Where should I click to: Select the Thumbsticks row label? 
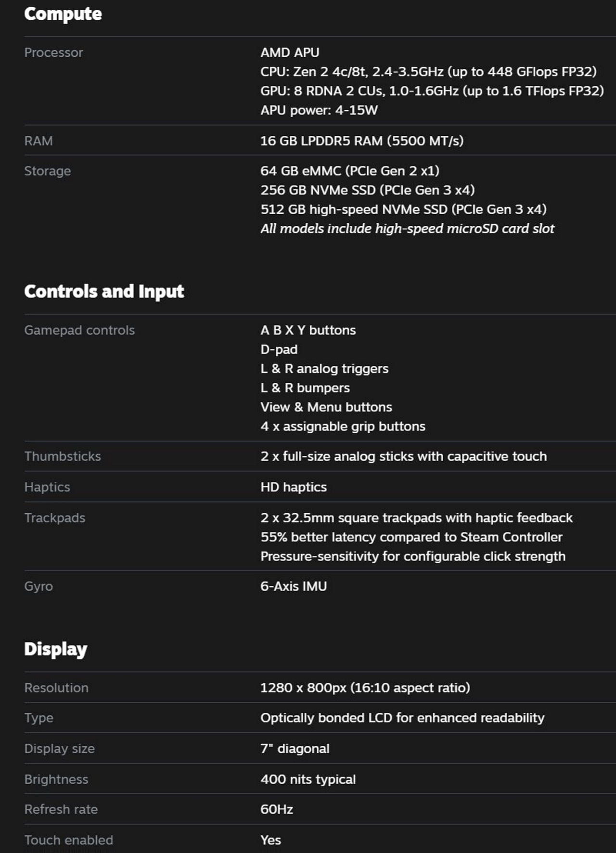click(63, 456)
